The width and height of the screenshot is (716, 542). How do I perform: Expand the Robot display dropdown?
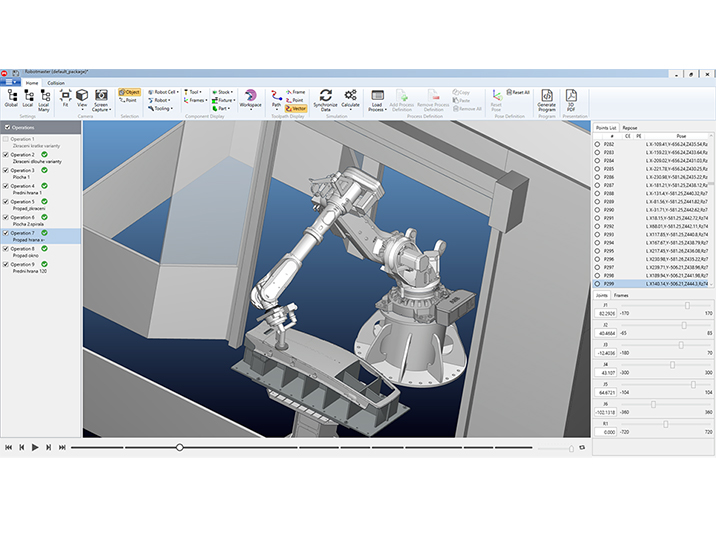coord(159,100)
